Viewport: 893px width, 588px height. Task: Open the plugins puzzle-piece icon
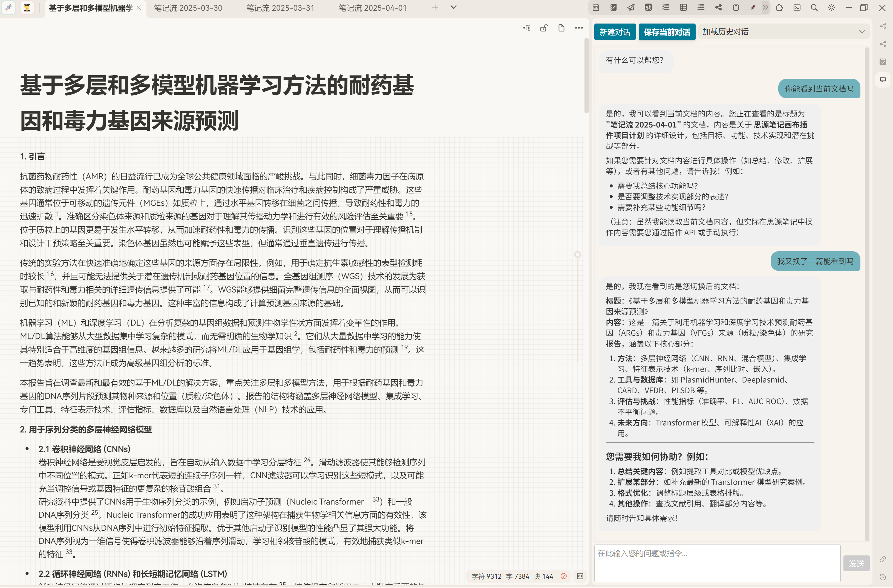click(780, 7)
